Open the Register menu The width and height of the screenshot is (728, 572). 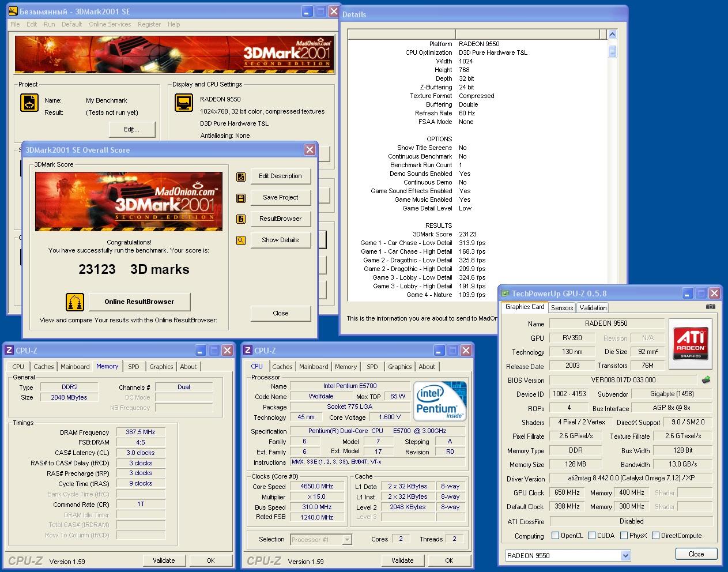149,24
